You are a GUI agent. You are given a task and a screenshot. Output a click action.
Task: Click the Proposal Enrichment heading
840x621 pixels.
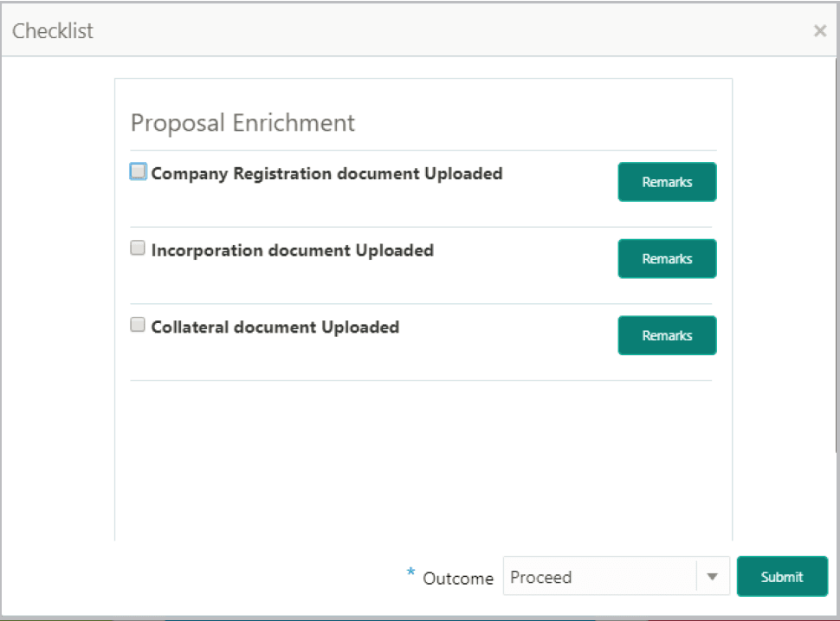pyautogui.click(x=242, y=122)
